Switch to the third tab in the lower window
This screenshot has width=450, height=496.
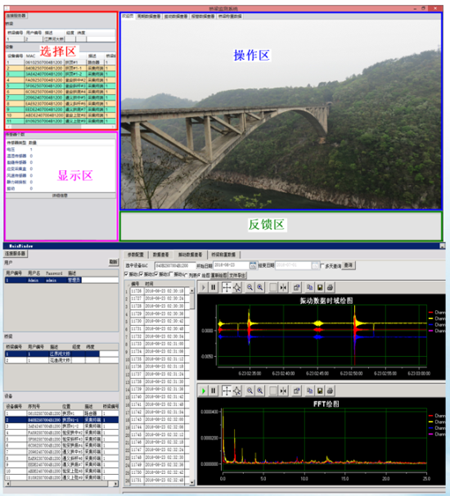pyautogui.click(x=190, y=255)
